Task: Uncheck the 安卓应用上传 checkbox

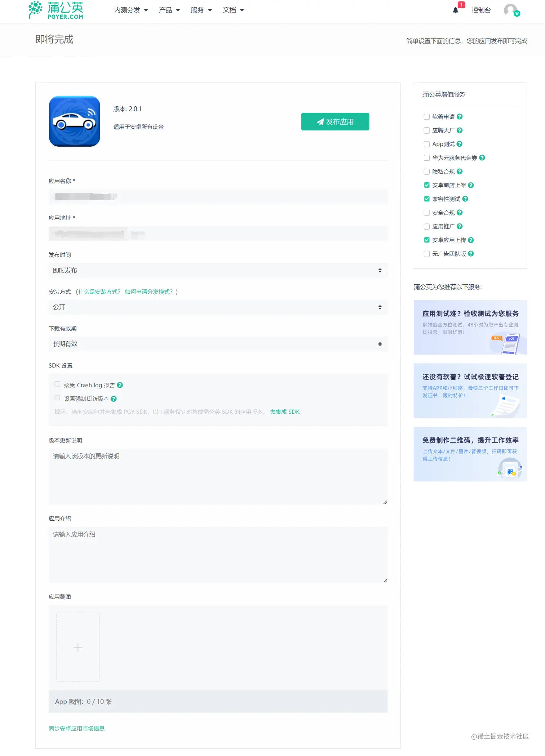Action: (x=427, y=240)
